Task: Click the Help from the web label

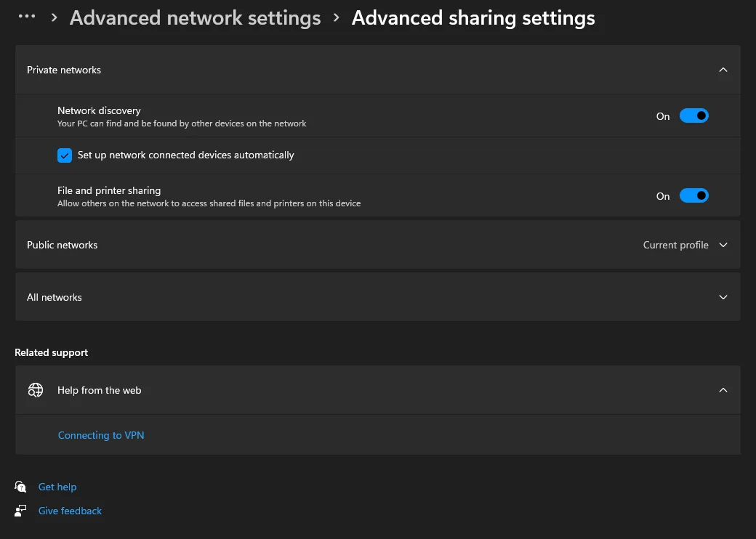Action: pos(100,390)
